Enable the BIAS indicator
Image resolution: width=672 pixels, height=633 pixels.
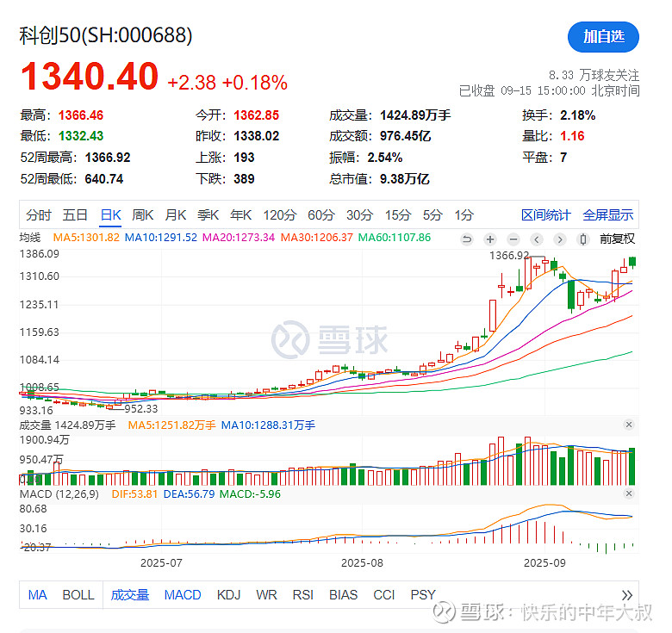[343, 595]
